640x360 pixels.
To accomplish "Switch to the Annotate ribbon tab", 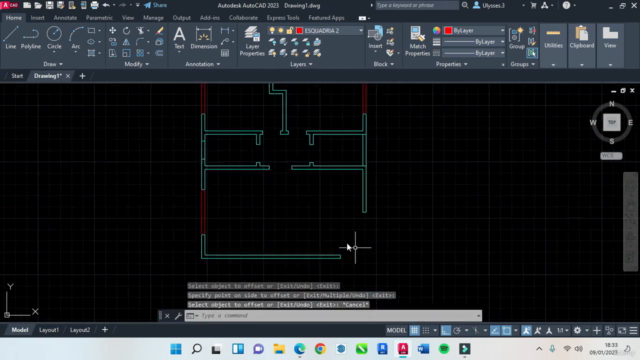I will click(x=65, y=18).
